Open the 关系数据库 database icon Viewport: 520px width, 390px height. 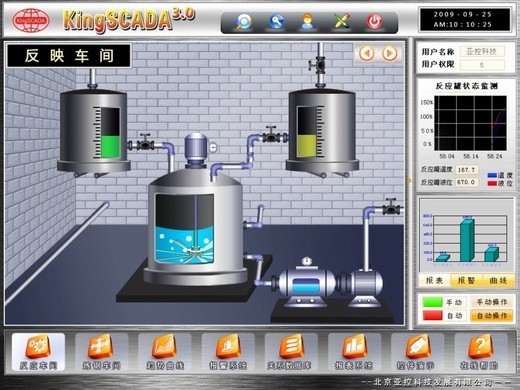(x=289, y=352)
